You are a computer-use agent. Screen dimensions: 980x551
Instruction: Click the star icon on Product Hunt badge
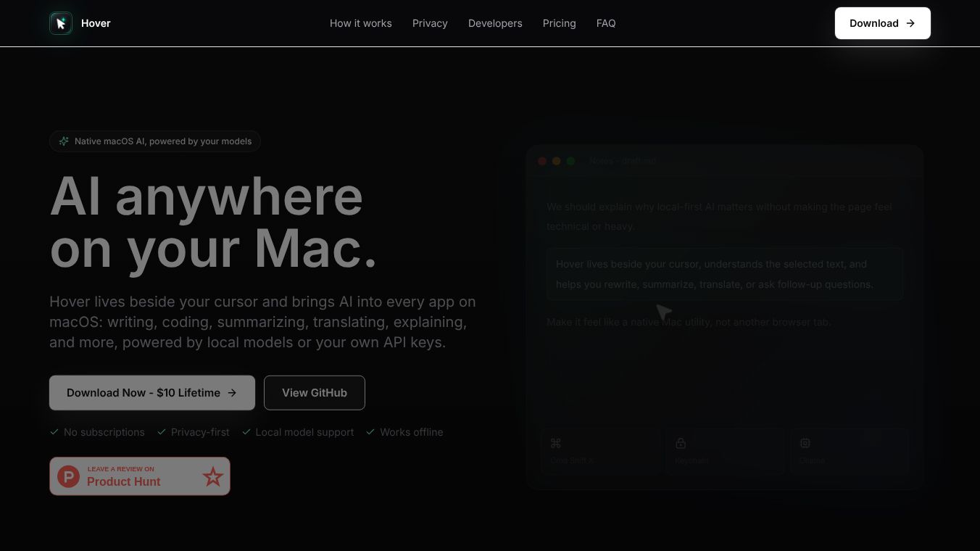coord(213,476)
